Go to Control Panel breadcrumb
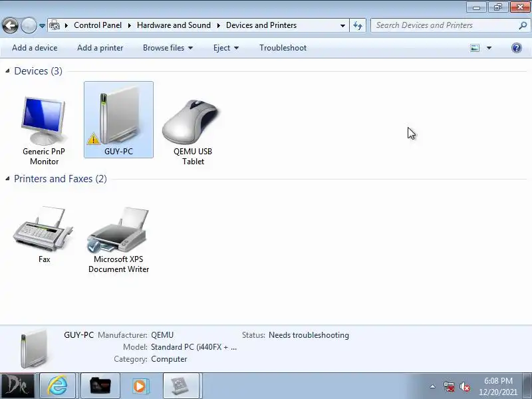 (x=98, y=25)
